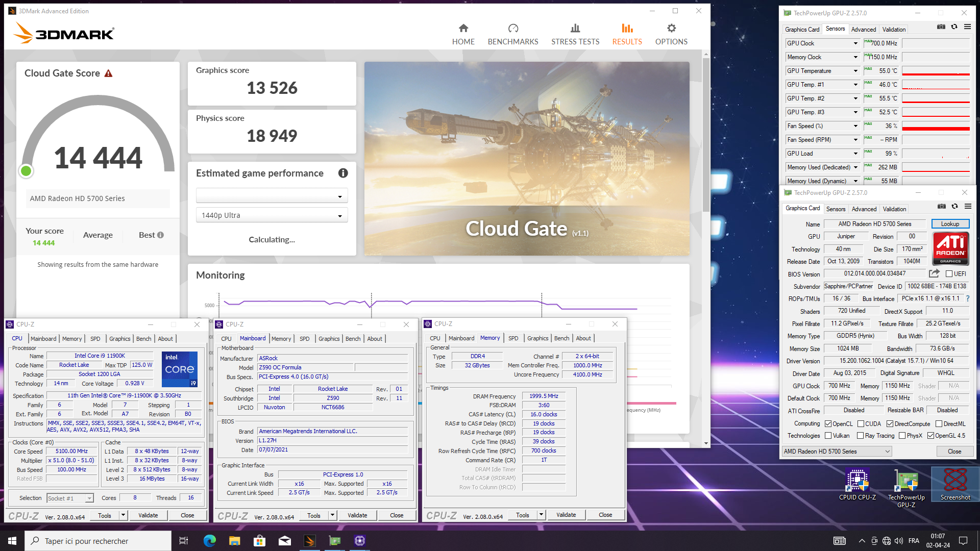Click the Bus Interface question mark
This screenshot has width=980, height=551.
tap(967, 298)
